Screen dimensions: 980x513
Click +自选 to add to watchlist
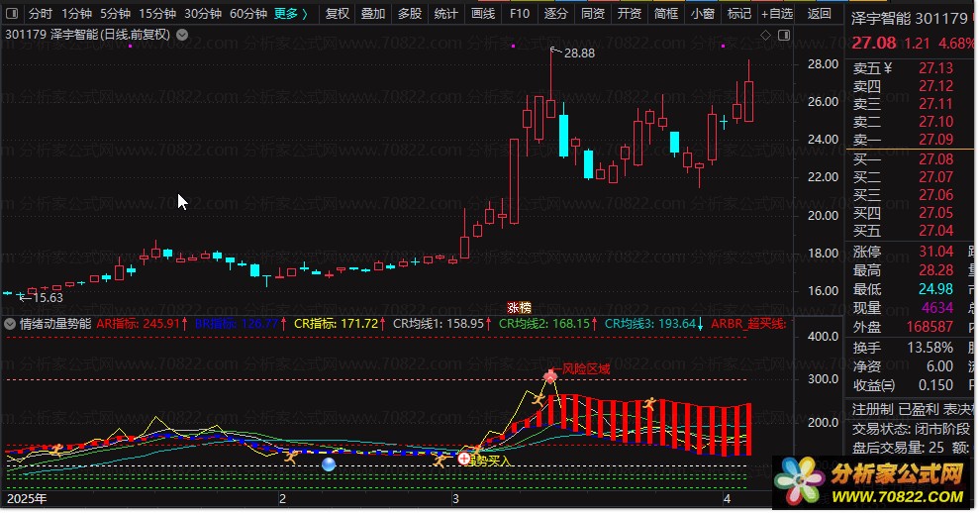(777, 14)
